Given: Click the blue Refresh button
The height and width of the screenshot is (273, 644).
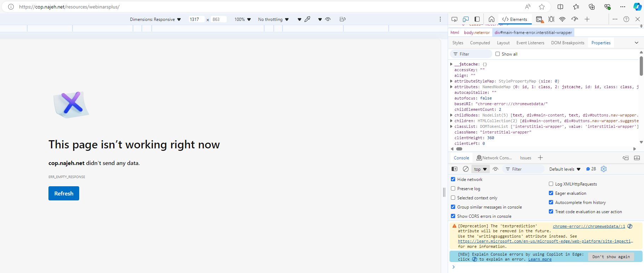Looking at the screenshot, I should point(64,193).
